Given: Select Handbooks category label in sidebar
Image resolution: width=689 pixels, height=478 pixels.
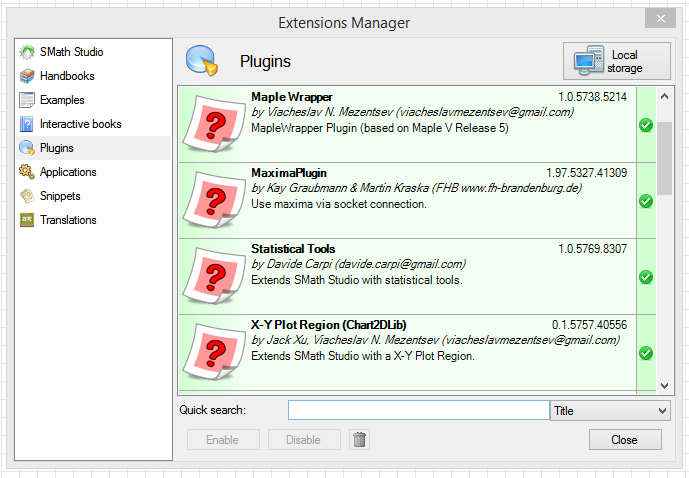Looking at the screenshot, I should point(67,76).
